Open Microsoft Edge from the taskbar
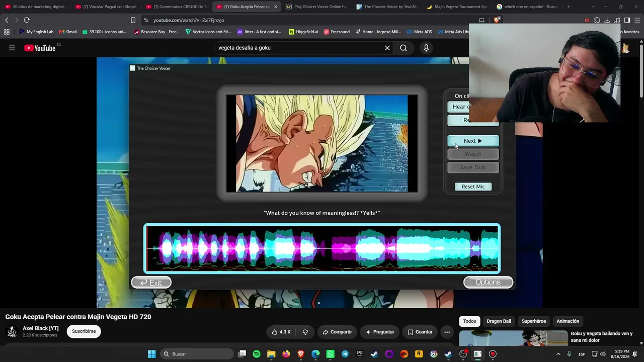 315,354
